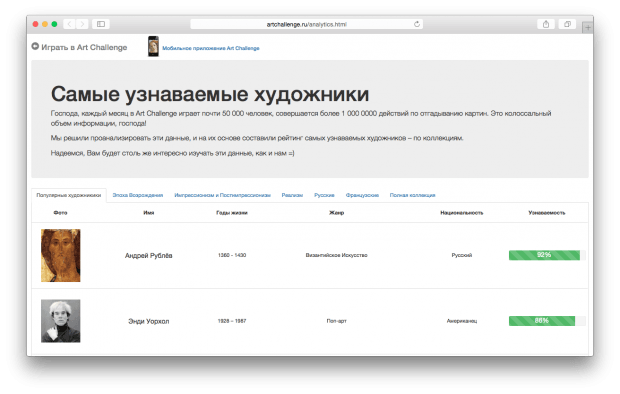
Task: Switch to the 'Полная коллекция' tab
Action: point(412,195)
